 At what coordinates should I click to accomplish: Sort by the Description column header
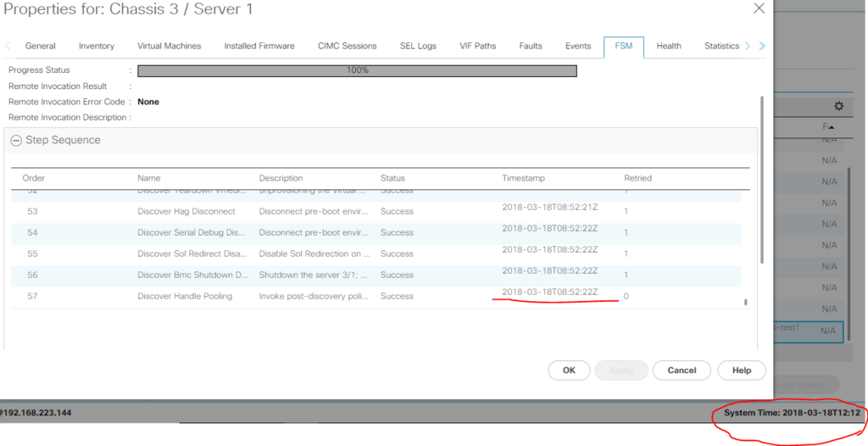[281, 178]
